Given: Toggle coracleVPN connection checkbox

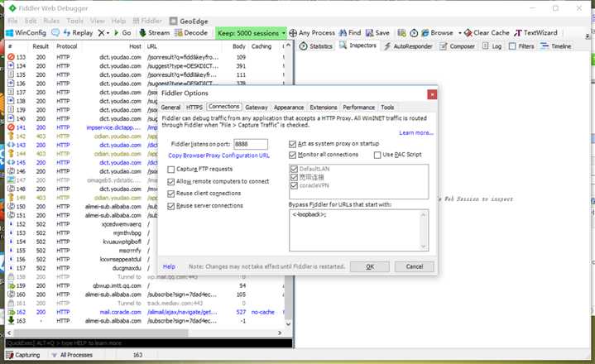Looking at the screenshot, I should (x=294, y=185).
